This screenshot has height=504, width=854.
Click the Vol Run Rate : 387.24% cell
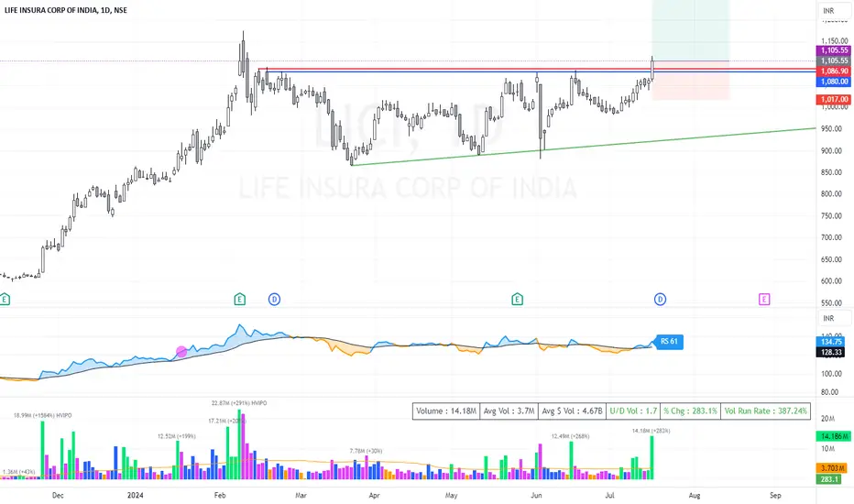point(765,411)
